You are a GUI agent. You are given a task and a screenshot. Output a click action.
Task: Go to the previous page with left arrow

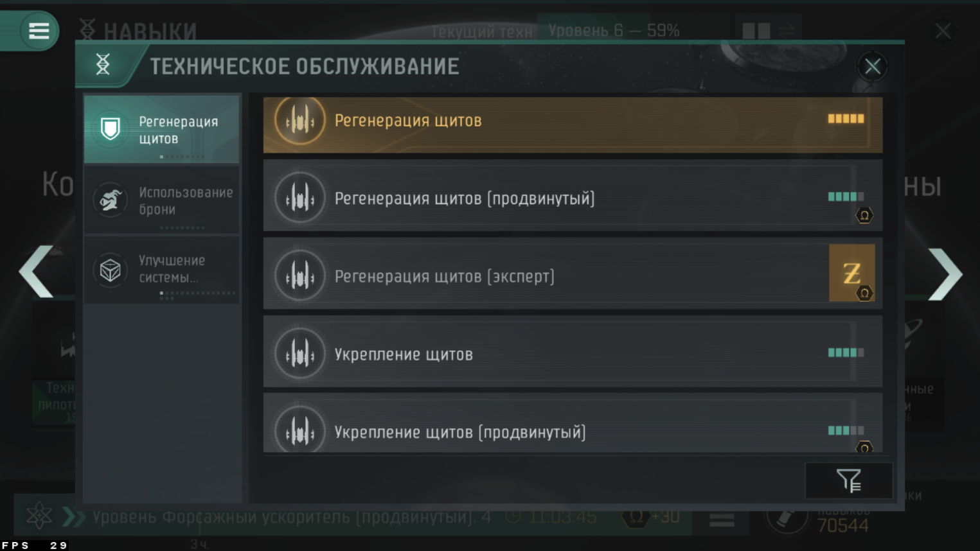pyautogui.click(x=36, y=272)
